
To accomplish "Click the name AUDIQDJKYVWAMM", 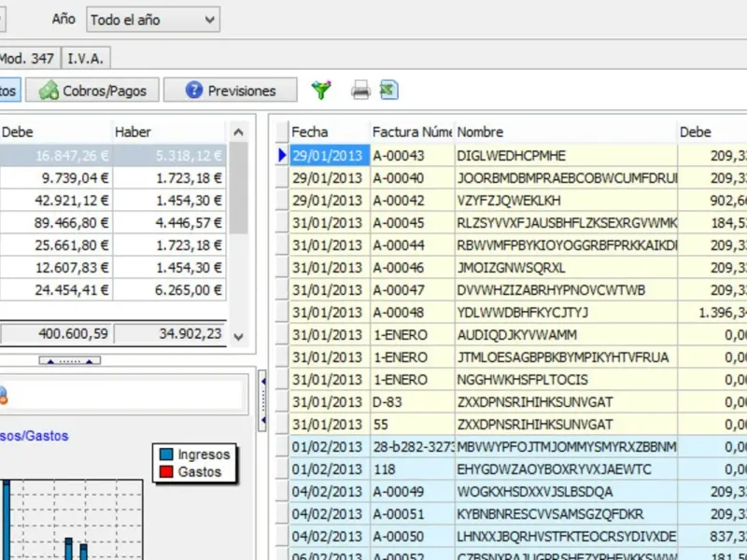I will point(517,335).
